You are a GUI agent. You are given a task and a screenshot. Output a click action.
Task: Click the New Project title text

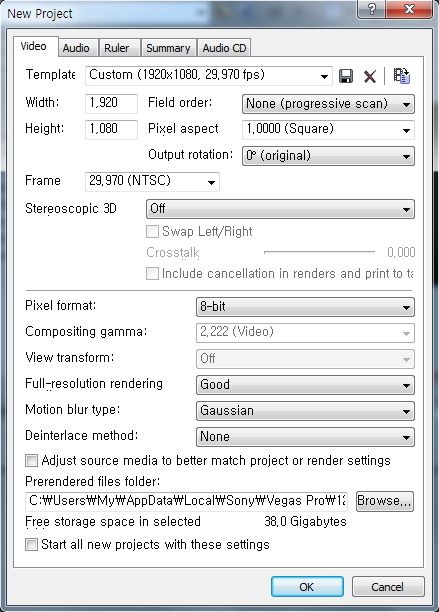pos(40,14)
